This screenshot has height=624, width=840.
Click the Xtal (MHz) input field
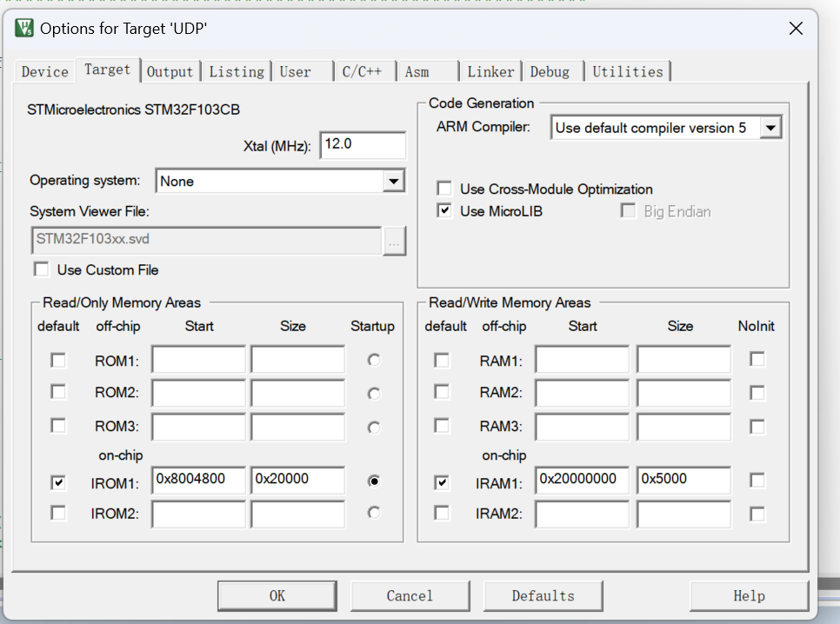(x=363, y=144)
